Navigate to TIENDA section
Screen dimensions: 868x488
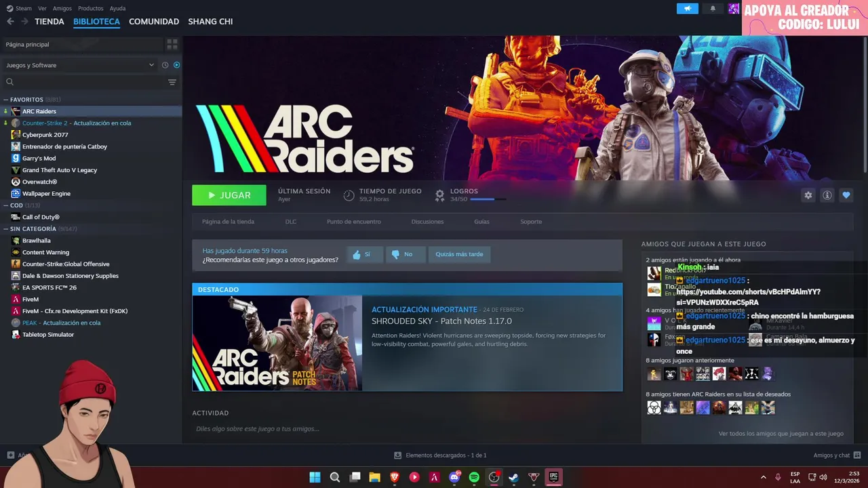point(50,22)
